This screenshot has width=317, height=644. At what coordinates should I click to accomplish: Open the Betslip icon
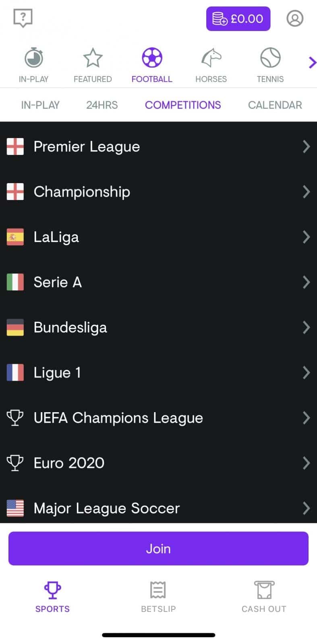[158, 590]
